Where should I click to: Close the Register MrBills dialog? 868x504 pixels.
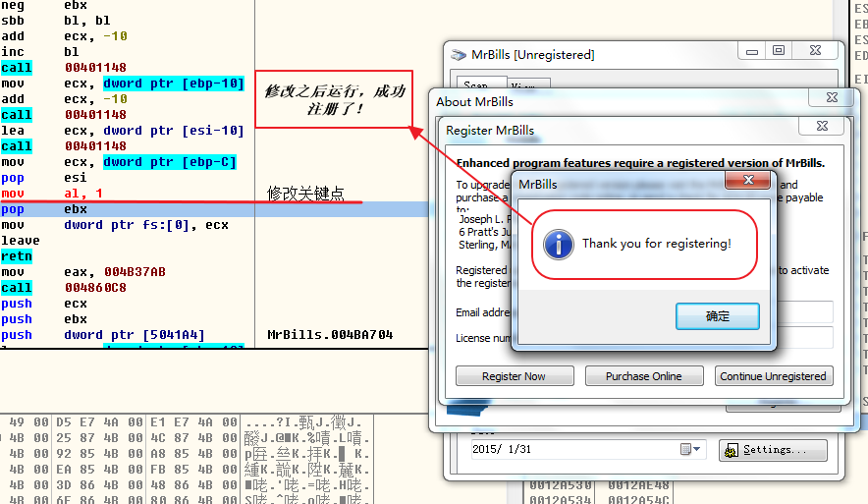pos(822,126)
